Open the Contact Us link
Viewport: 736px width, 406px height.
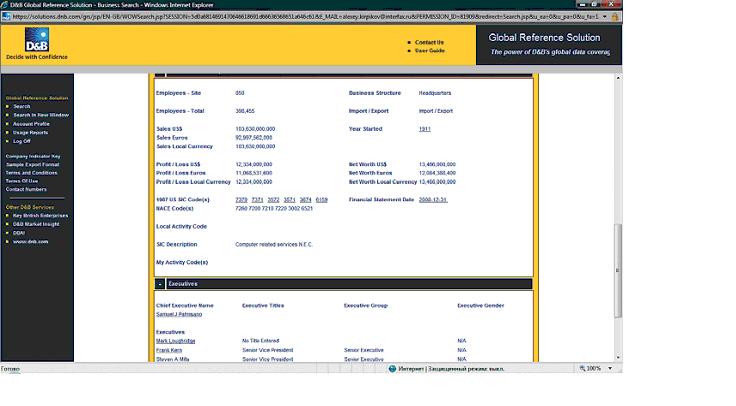429,42
